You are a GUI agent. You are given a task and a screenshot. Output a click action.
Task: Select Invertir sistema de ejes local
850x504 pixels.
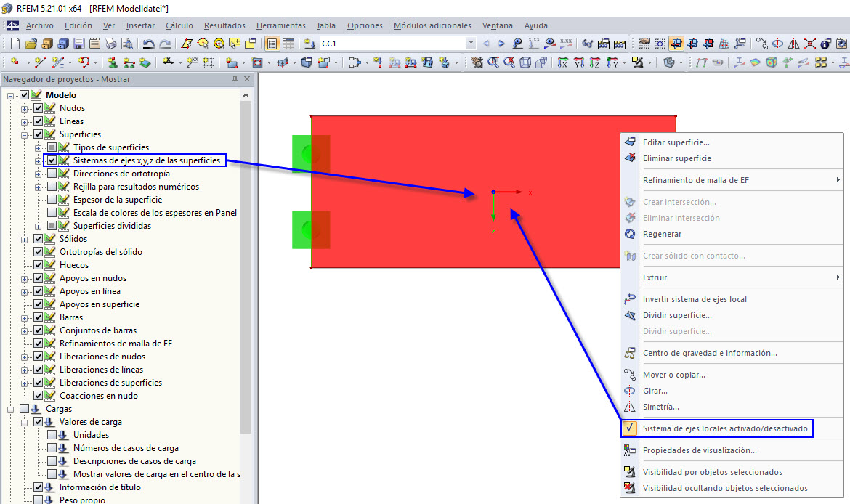[732, 299]
